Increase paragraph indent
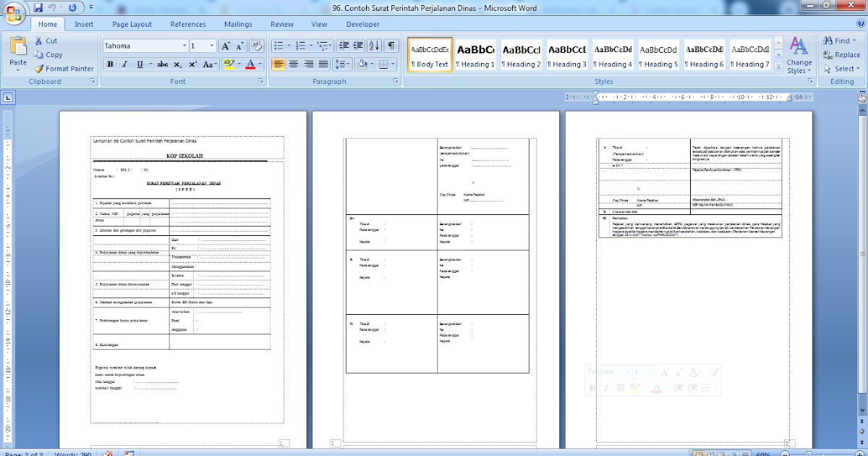 [x=358, y=46]
